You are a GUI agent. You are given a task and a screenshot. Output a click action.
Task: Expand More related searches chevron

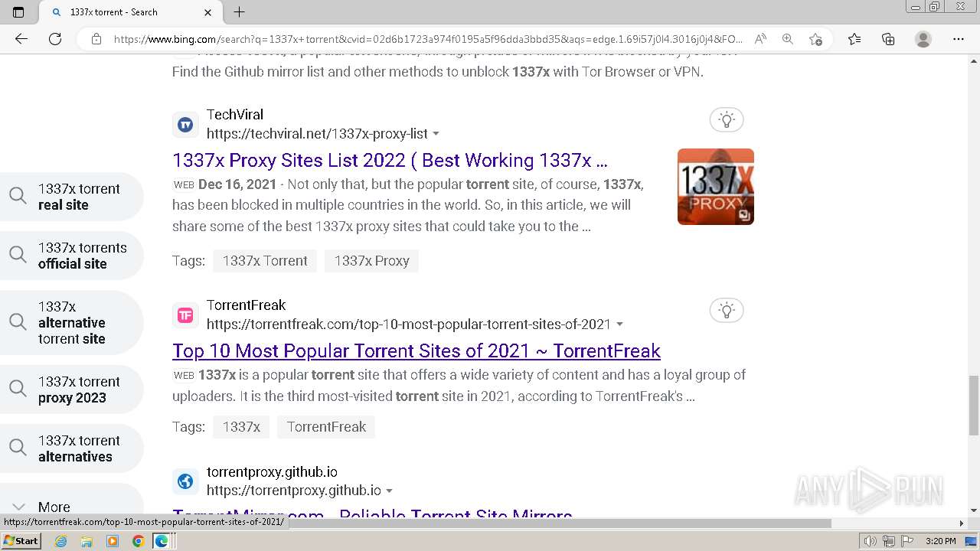pos(19,507)
